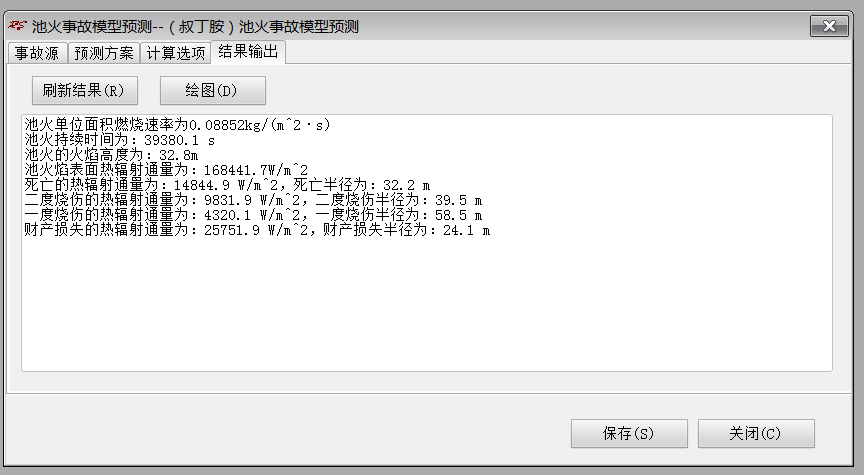Click the burning rate 0.08852kg line
864x475 pixels.
tap(177, 125)
